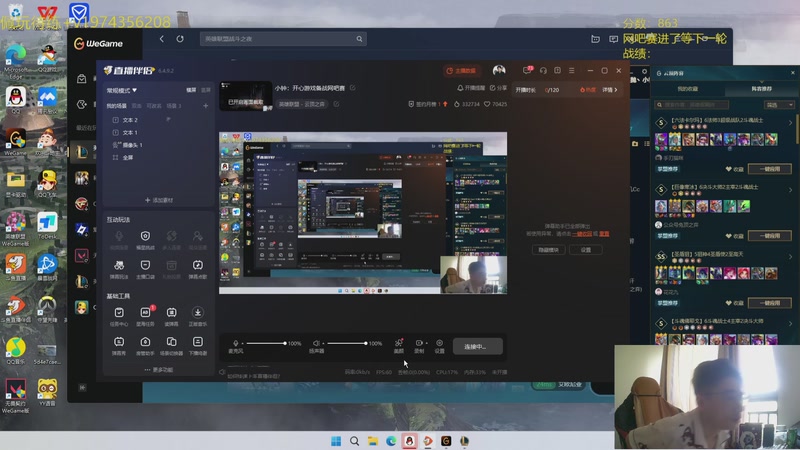This screenshot has height=450, width=800.
Task: Click the WeGame back arrow
Action: point(162,39)
